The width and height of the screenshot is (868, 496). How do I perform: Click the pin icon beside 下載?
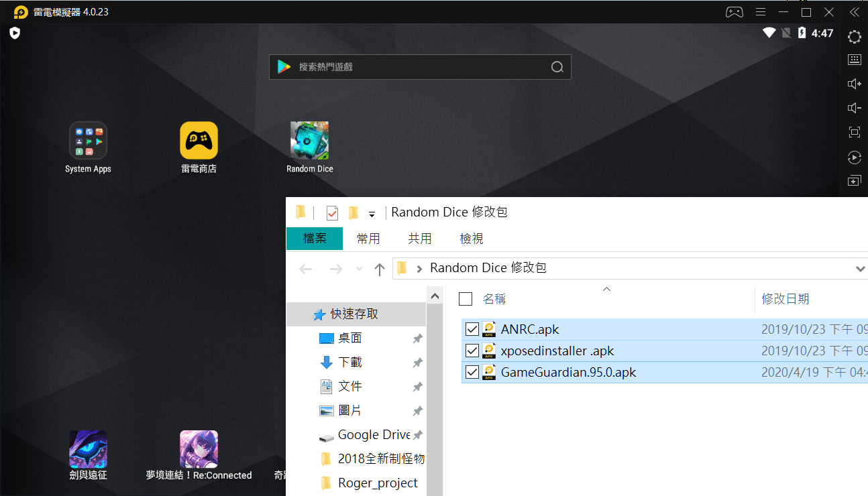coord(417,363)
